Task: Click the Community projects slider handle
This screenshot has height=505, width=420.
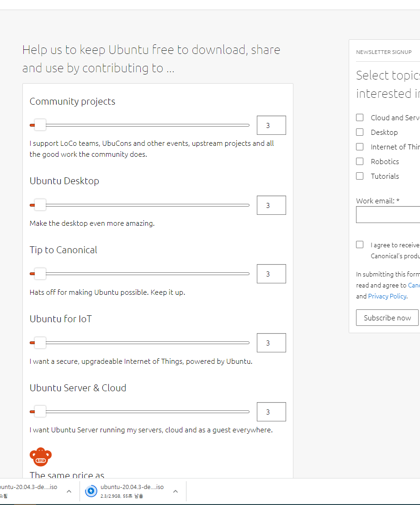Action: [x=40, y=125]
